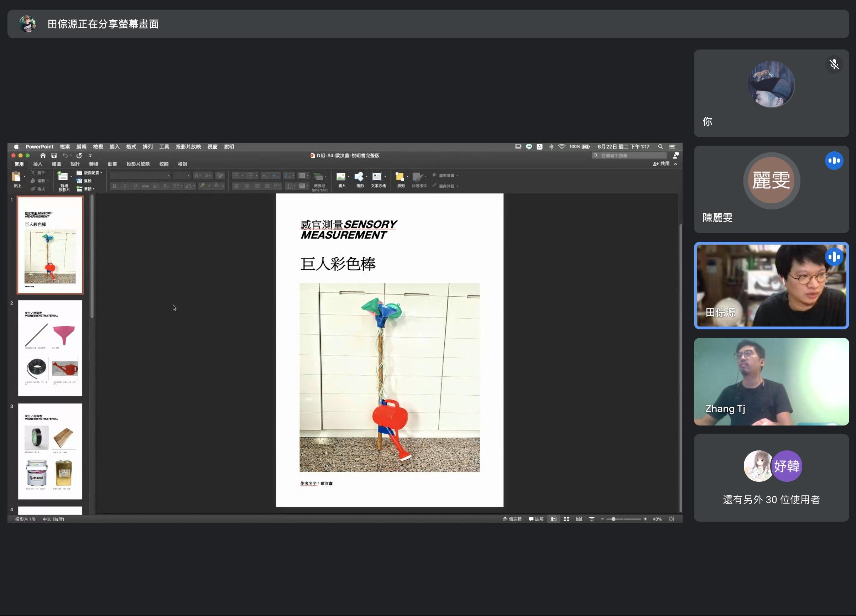The width and height of the screenshot is (856, 616).
Task: Switch to slide sorter grid view
Action: point(567,519)
